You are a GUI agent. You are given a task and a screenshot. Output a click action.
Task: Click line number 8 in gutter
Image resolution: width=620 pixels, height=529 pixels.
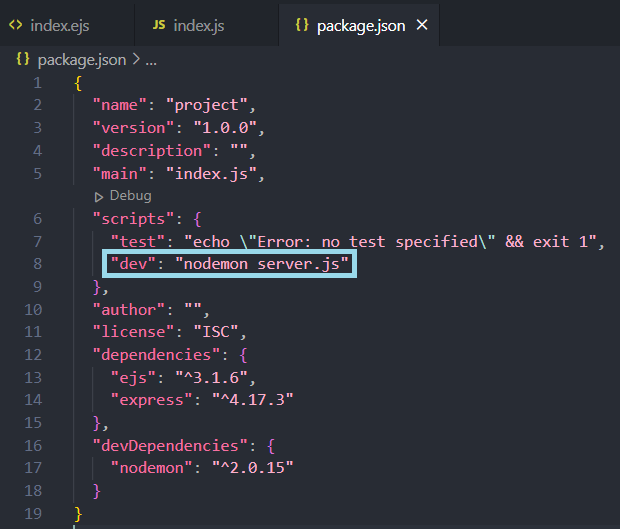(37, 264)
